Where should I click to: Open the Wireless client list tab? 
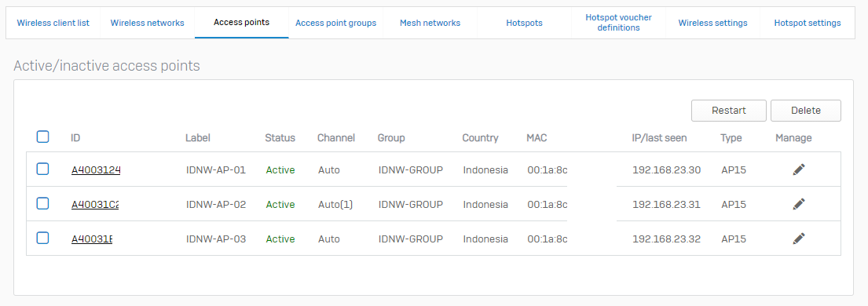click(x=53, y=23)
